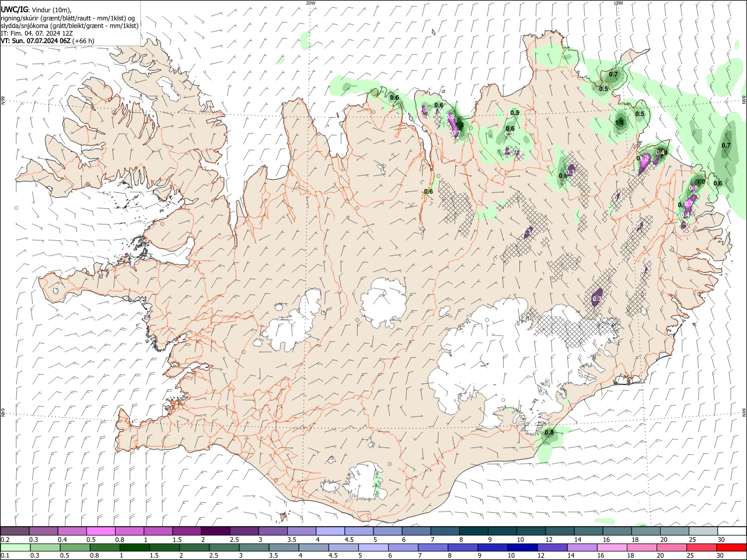Click the '0.1' label in the lower legend scale

point(5,556)
